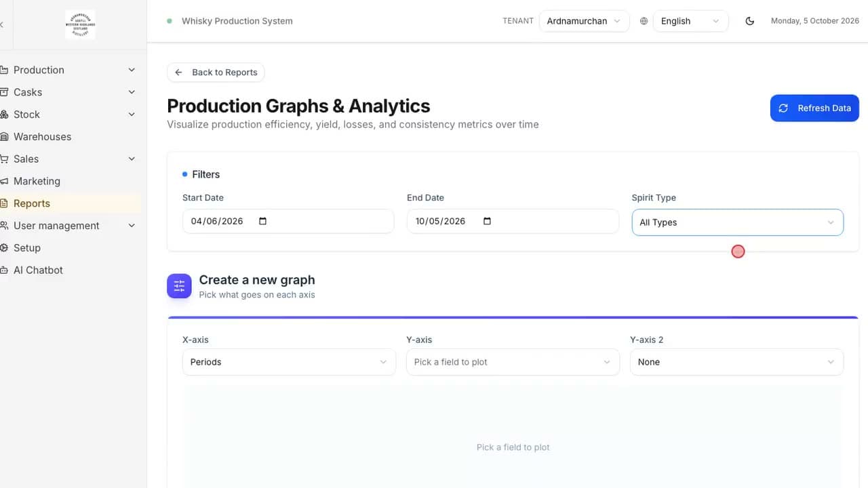Open the English language dropdown

(x=690, y=21)
